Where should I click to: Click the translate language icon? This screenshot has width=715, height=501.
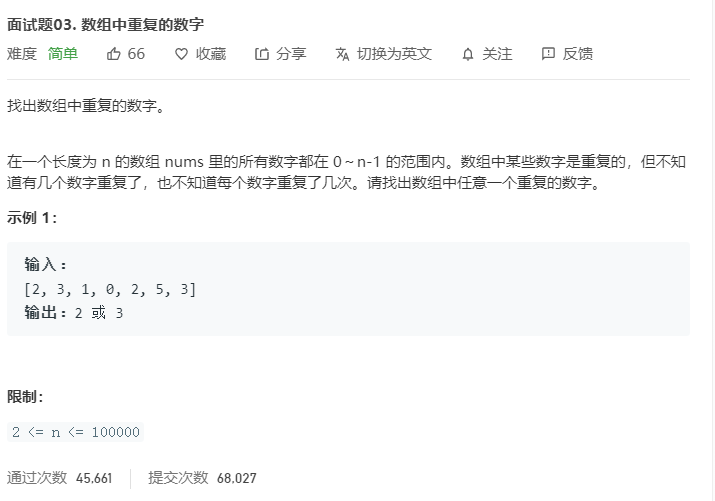pyautogui.click(x=342, y=54)
